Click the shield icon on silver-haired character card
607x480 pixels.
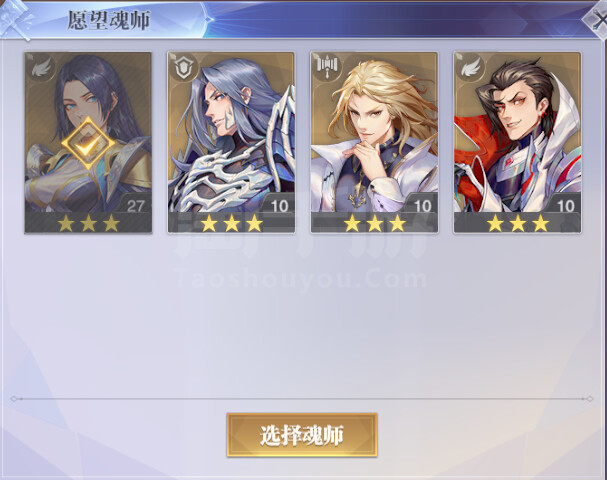click(x=183, y=68)
